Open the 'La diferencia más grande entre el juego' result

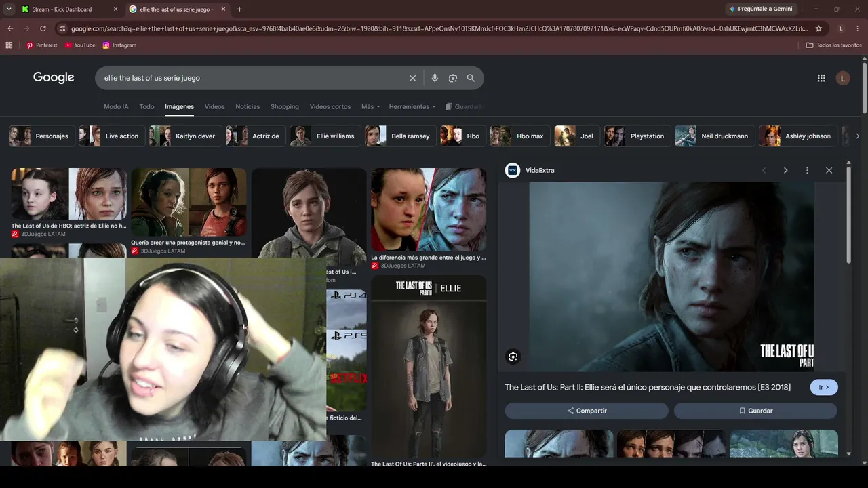(x=429, y=218)
